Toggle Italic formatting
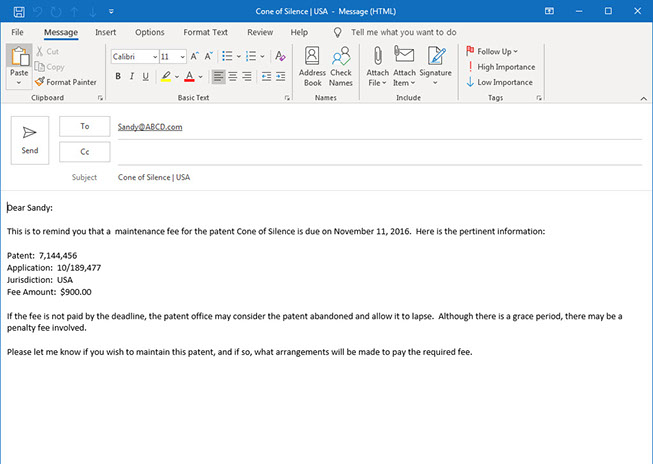This screenshot has height=464, width=653. 132,76
